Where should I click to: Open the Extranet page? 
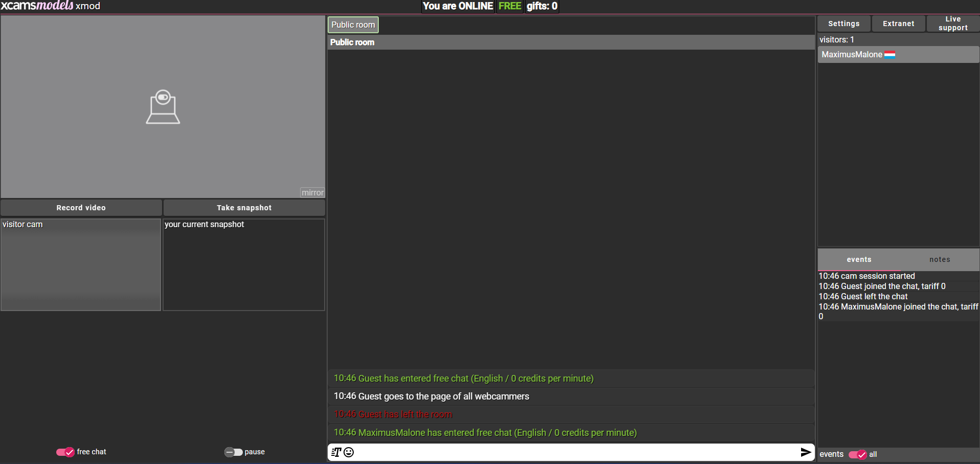pos(898,24)
